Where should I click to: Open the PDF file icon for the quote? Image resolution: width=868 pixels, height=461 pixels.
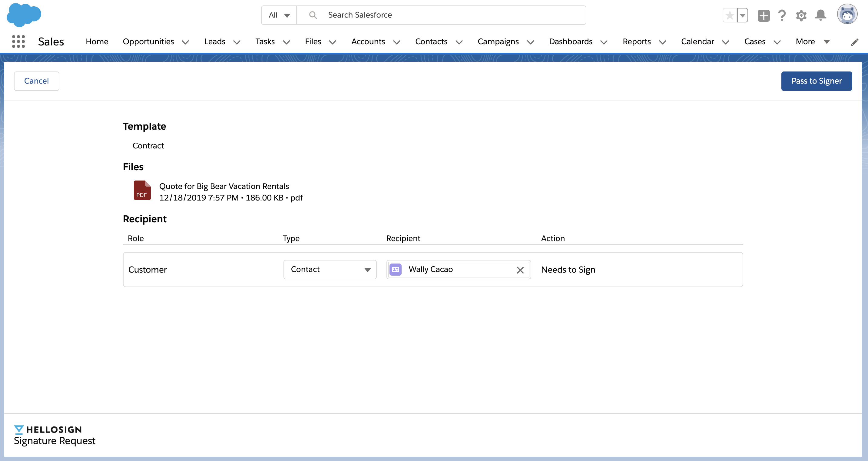pyautogui.click(x=142, y=191)
